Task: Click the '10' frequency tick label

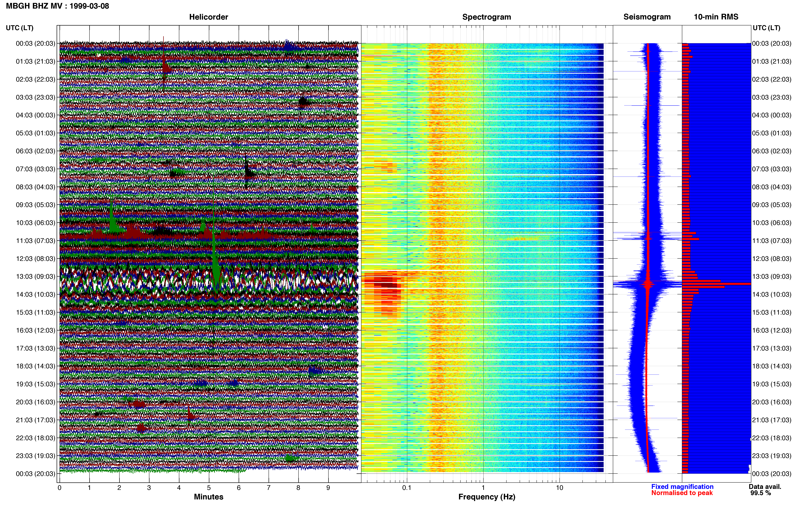Action: tap(559, 487)
